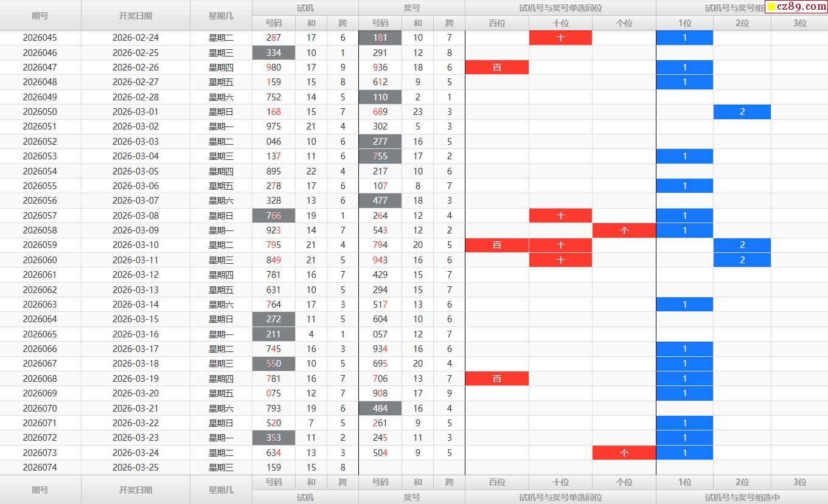828x504 pixels.
Task: Click top header 试机号与奖号单选同位
Action: point(560,8)
